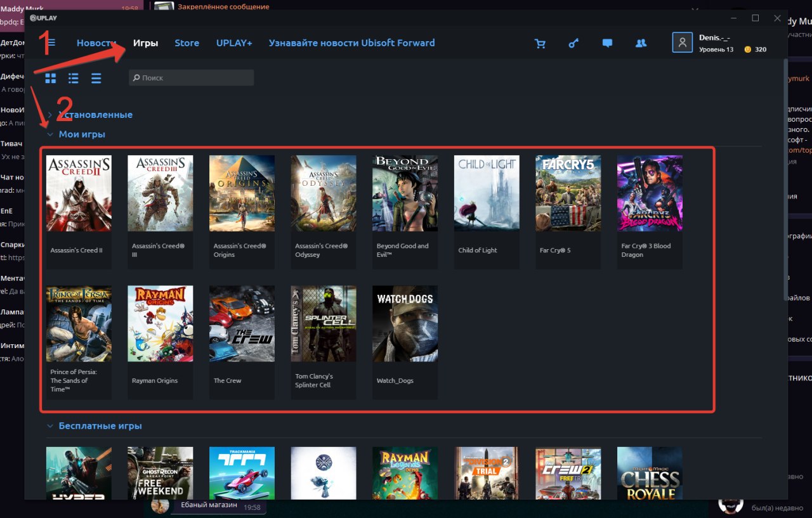The image size is (812, 518).
Task: Open Rayman Origins cover
Action: (x=160, y=323)
